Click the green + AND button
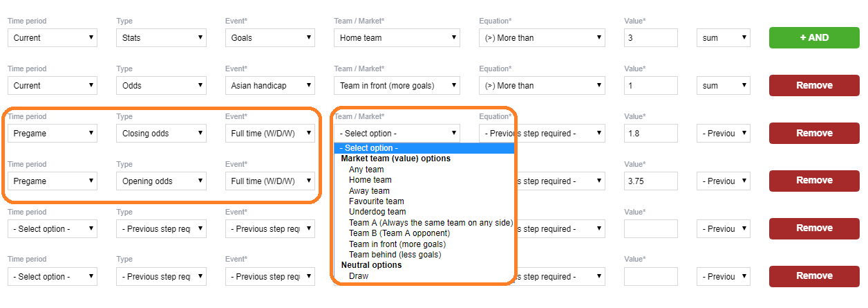Viewport: 868px width, 308px height. click(x=814, y=37)
